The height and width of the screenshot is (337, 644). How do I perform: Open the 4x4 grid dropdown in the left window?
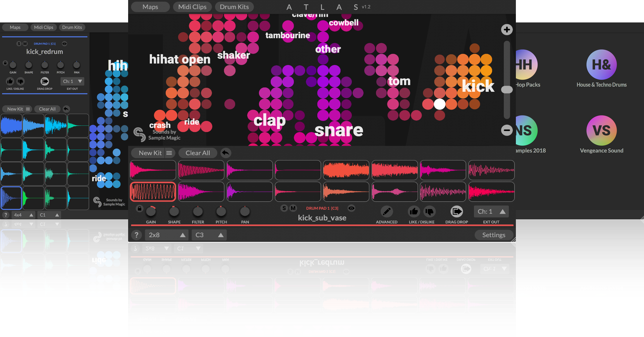click(x=23, y=215)
